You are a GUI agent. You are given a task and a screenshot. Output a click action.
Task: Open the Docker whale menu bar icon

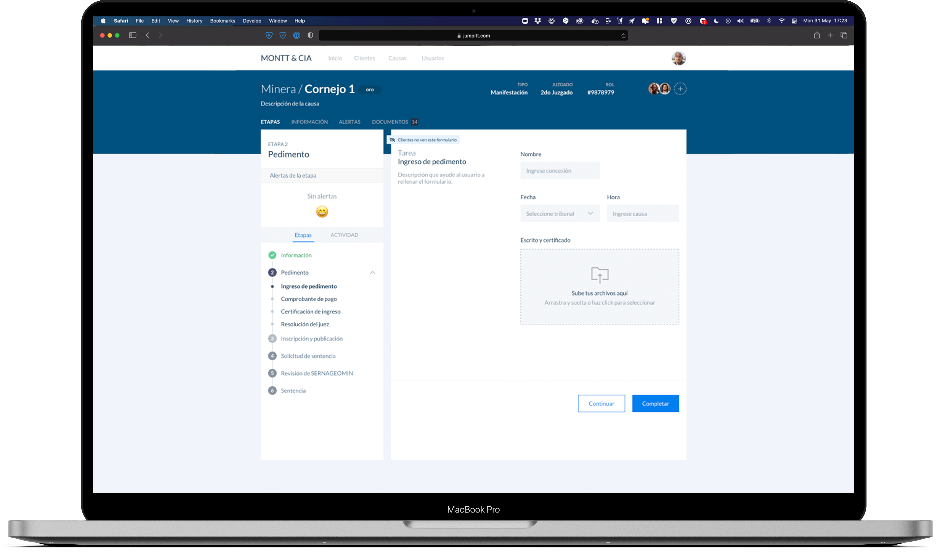594,21
